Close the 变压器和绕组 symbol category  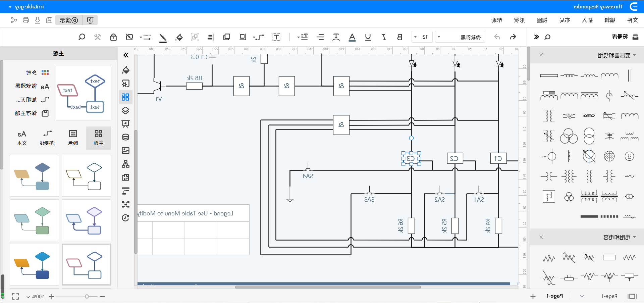[x=541, y=55]
